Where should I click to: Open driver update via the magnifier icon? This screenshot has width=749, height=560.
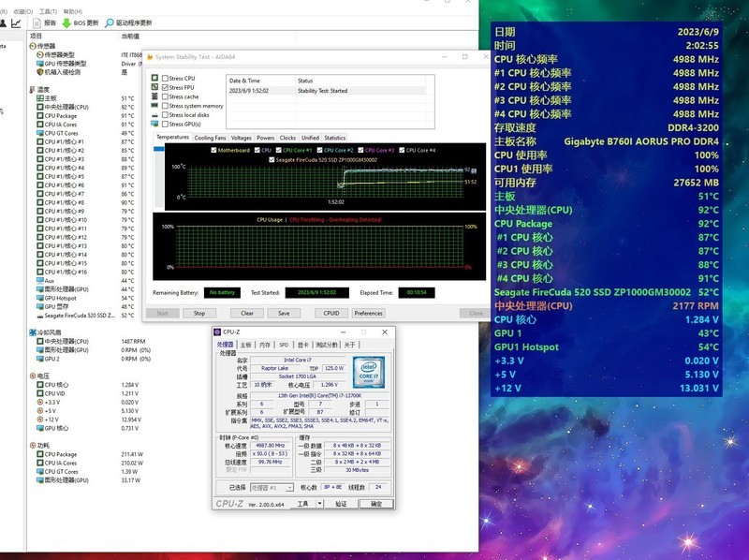coord(109,22)
